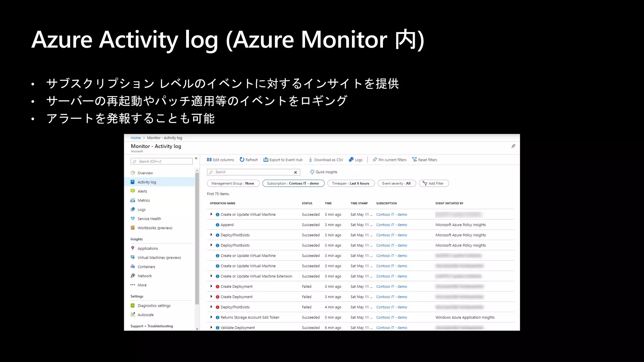644x362 pixels.
Task: Click the Network icon in the sidebar
Action: [x=133, y=276]
